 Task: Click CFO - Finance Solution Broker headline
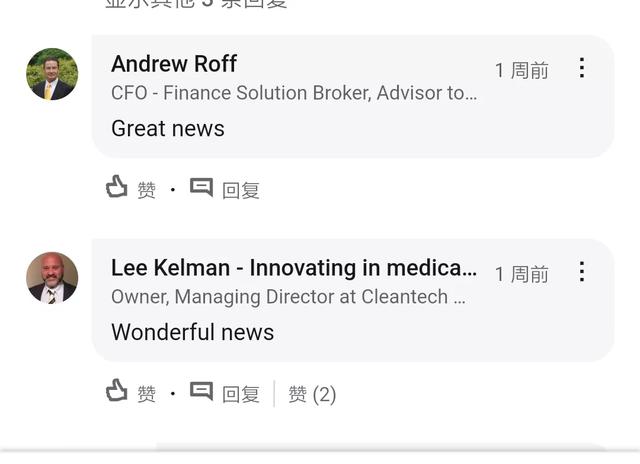pyautogui.click(x=294, y=93)
